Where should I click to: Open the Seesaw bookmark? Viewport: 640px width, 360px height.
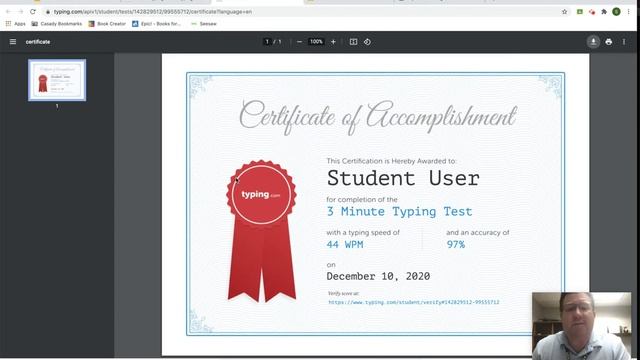(204, 24)
